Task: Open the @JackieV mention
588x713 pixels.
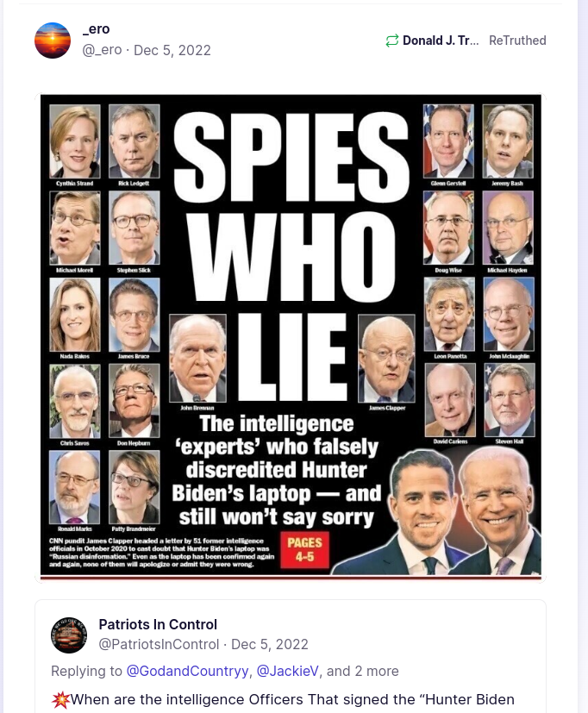Action: pos(287,671)
